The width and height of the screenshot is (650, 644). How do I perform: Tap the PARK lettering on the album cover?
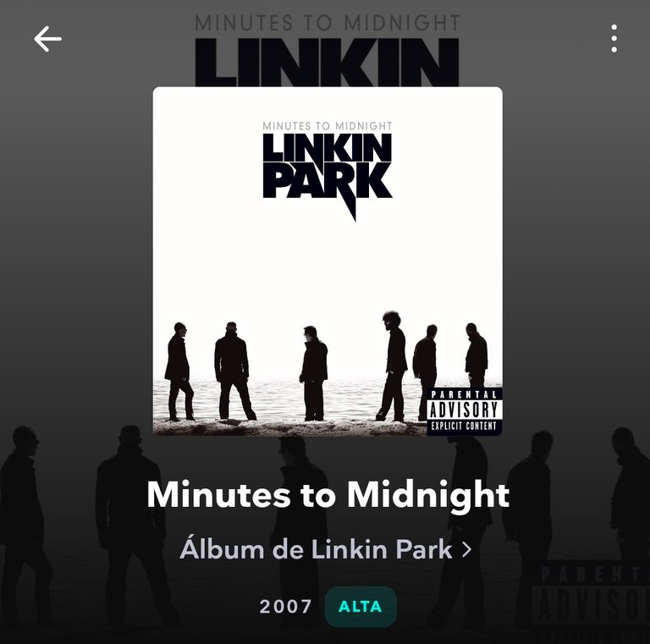pyautogui.click(x=328, y=182)
